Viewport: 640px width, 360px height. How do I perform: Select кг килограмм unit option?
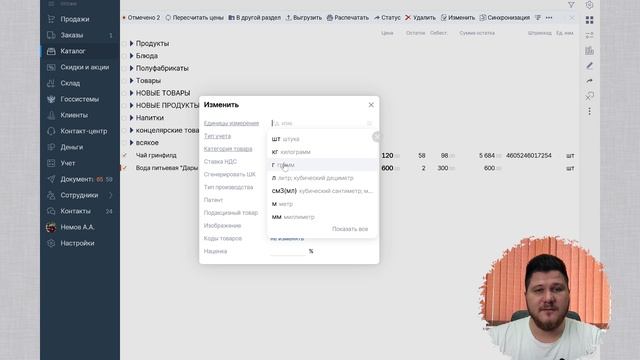point(322,152)
